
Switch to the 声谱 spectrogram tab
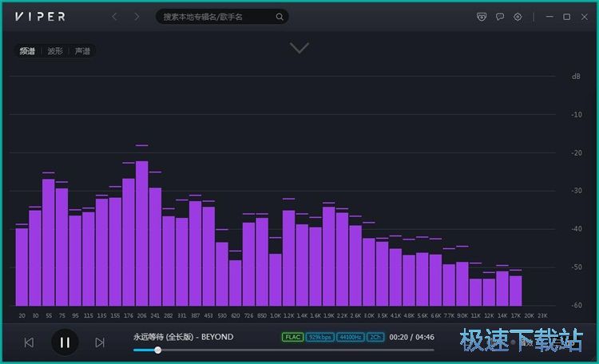click(82, 51)
